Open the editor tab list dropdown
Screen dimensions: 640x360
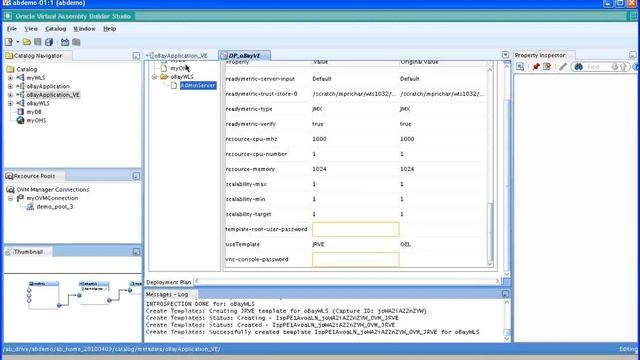[x=505, y=55]
